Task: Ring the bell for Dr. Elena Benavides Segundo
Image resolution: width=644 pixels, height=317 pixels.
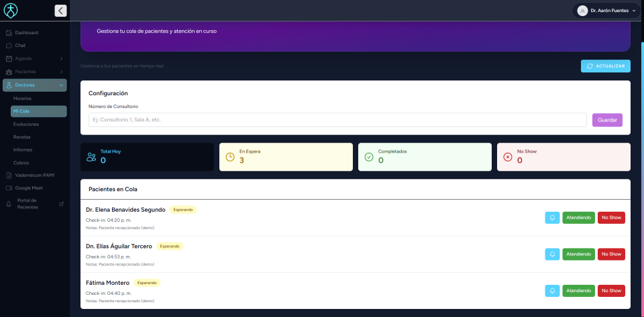Action: pyautogui.click(x=552, y=218)
